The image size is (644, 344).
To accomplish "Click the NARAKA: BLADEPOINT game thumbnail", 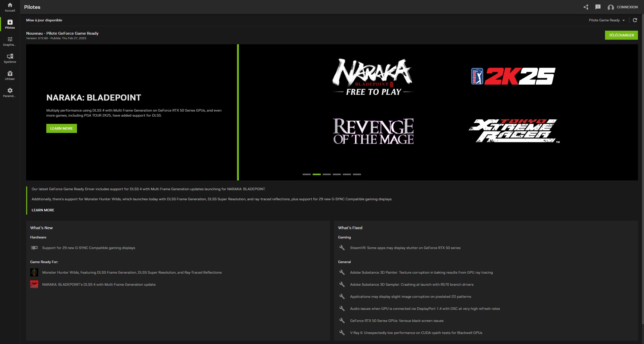I will click(34, 284).
